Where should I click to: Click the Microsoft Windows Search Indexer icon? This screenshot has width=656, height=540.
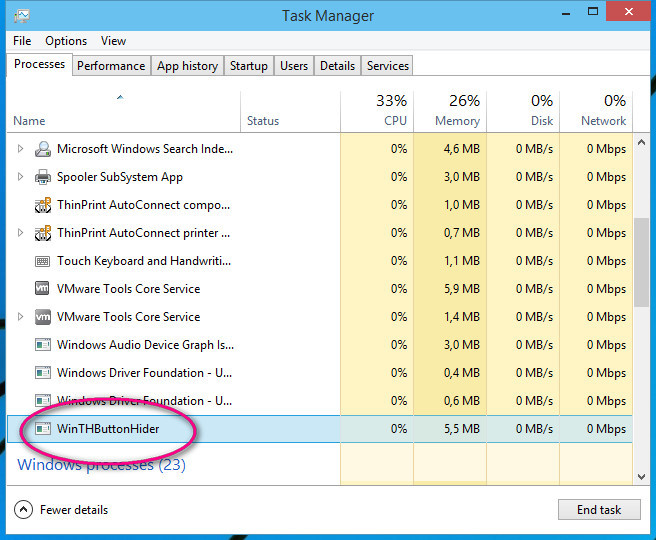tap(43, 149)
